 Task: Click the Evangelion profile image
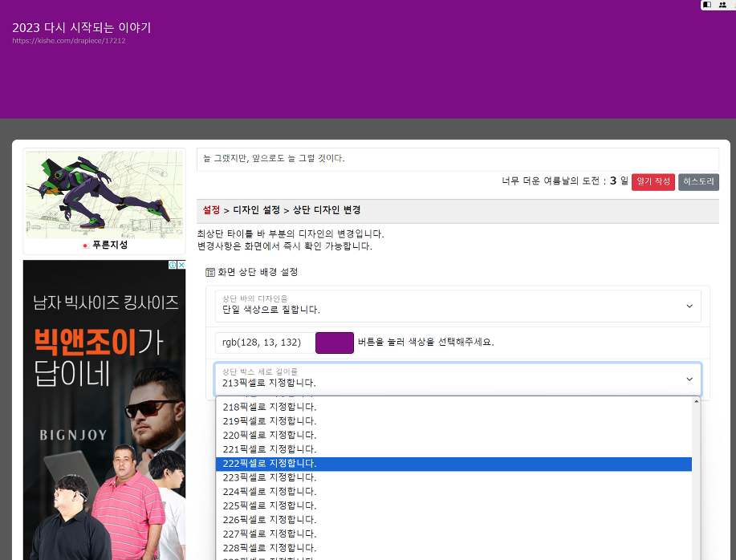[x=104, y=194]
